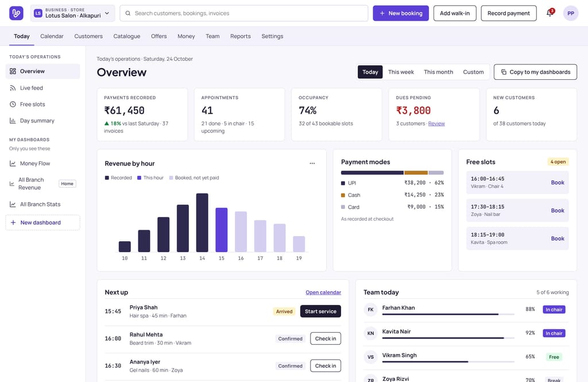Click the All Branch Stats chart icon
Screen dimensions: 588x382
click(x=13, y=204)
